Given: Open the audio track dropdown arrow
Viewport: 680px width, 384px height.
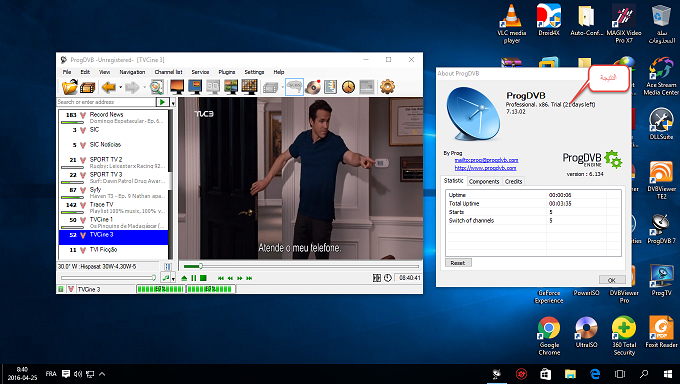Looking at the screenshot, I should (173, 279).
